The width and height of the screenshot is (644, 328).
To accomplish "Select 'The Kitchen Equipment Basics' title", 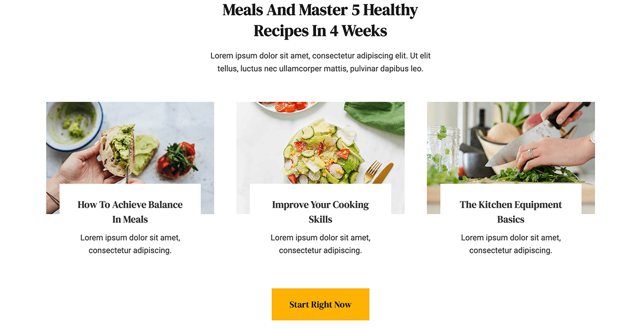I will click(511, 212).
